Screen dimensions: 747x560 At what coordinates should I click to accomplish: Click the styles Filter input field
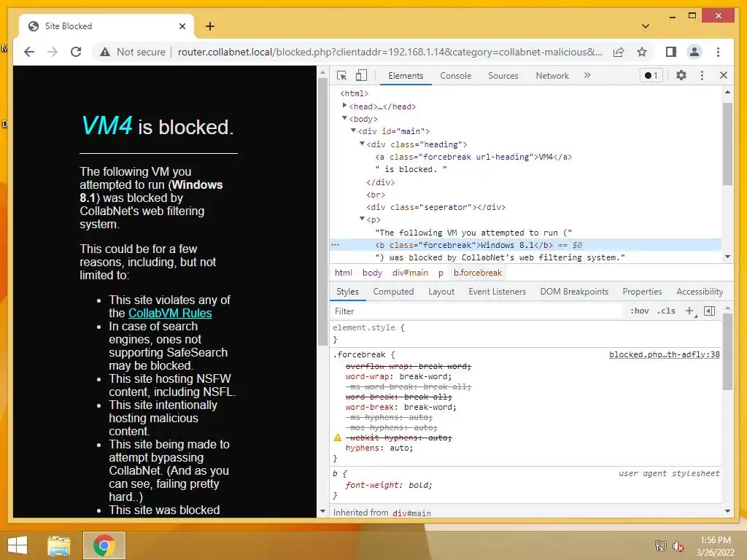[x=476, y=311]
